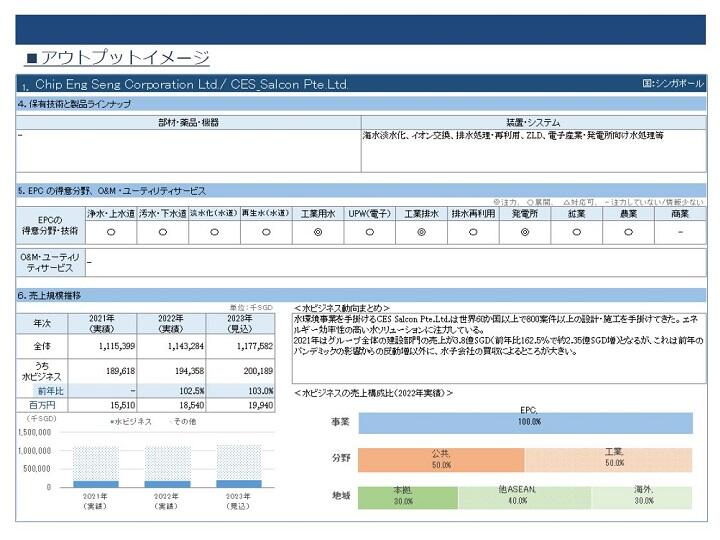
Task: Select the 2022年(実績) table header cell
Action: coord(171,324)
